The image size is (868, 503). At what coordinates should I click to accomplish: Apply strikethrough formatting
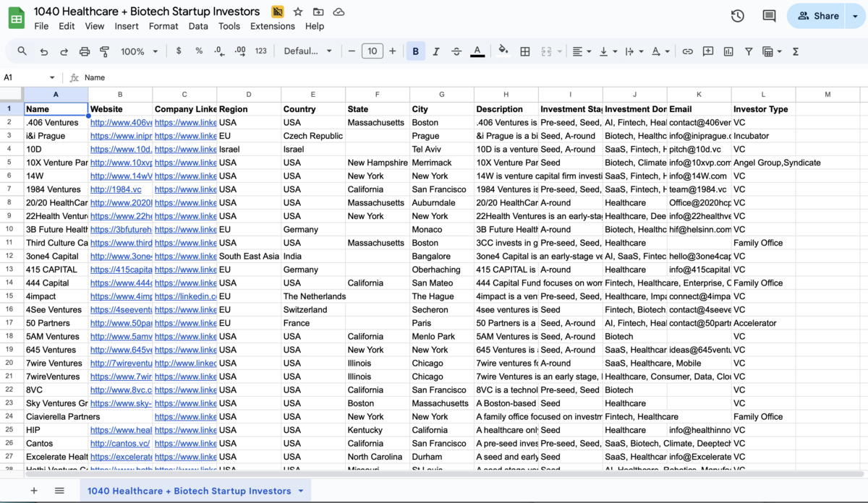click(456, 51)
